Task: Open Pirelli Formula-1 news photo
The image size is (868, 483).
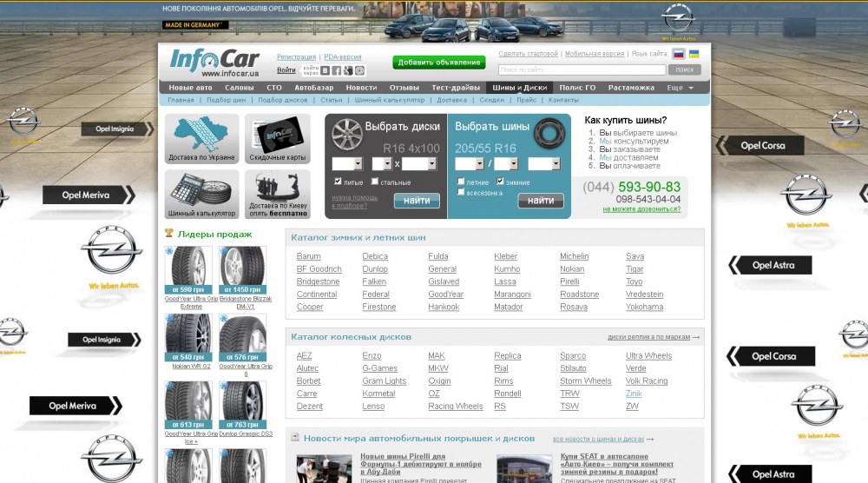Action: point(325,468)
